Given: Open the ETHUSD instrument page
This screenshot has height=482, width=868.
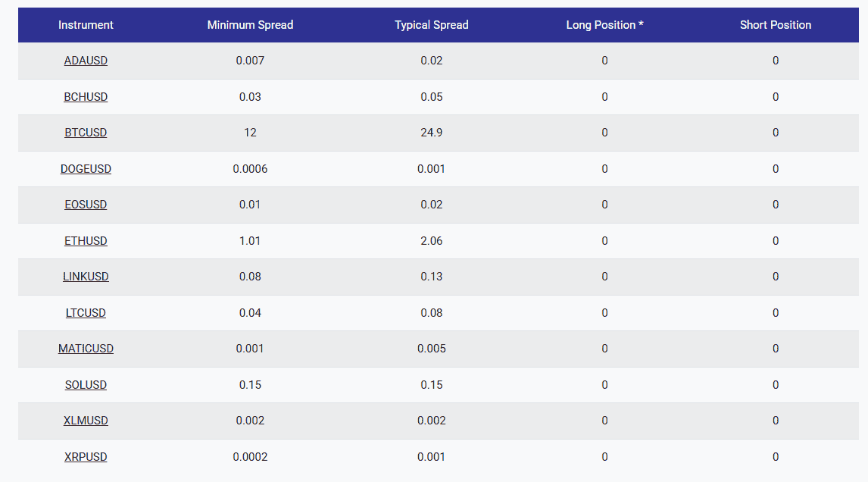Looking at the screenshot, I should click(86, 240).
